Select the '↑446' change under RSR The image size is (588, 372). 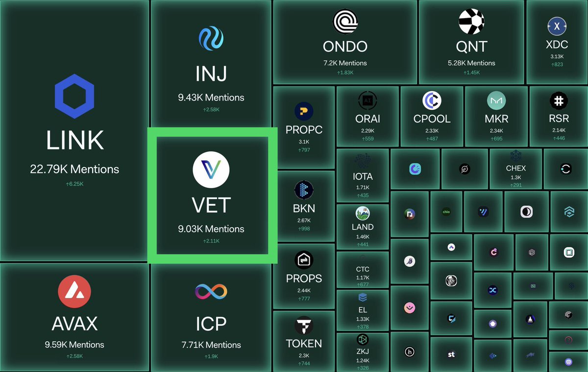559,138
